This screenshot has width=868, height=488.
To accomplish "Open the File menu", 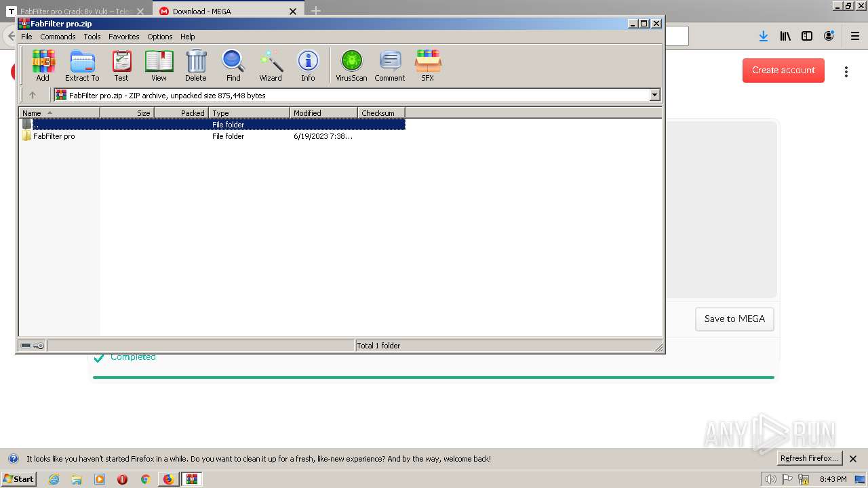I will point(26,37).
